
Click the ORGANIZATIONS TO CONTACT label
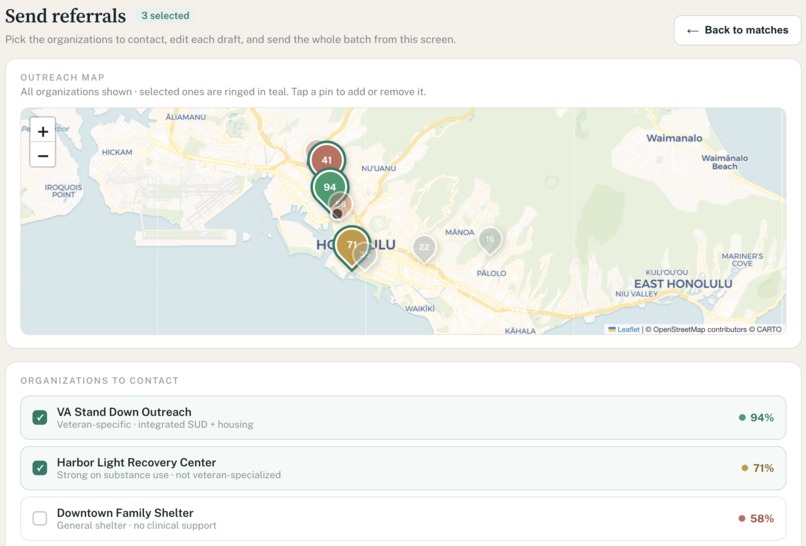coord(99,380)
